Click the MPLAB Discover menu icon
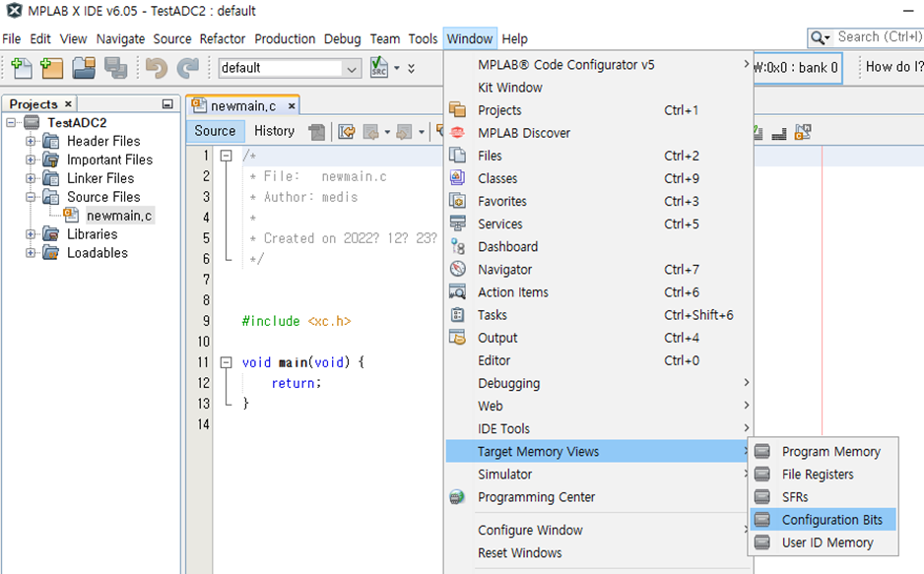The width and height of the screenshot is (924, 574). coord(457,133)
